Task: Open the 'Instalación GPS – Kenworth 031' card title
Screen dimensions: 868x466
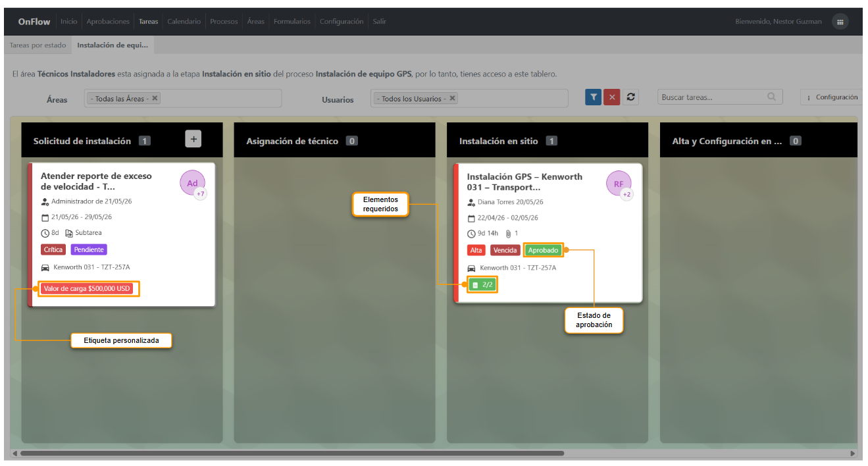Action: [524, 182]
